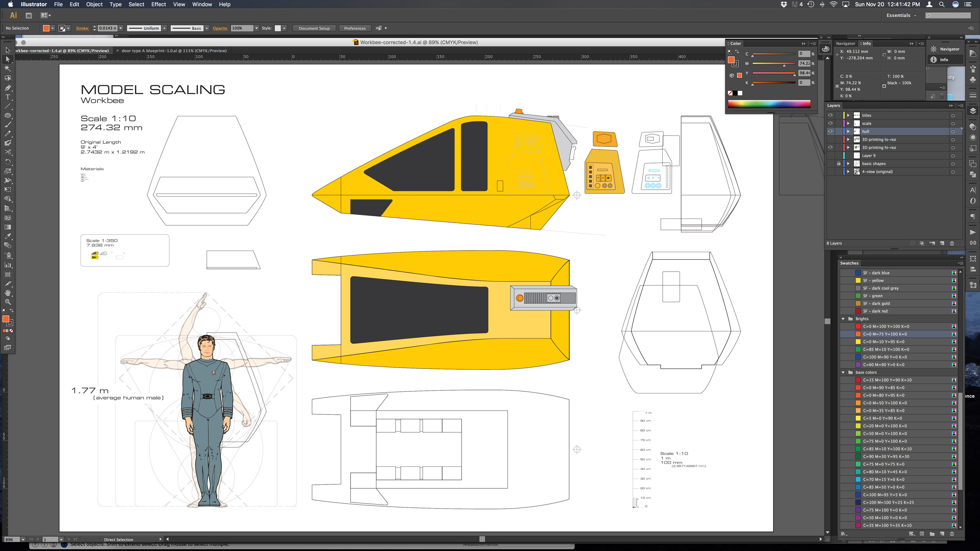Select the Type tool
980x551 pixels.
click(x=8, y=97)
